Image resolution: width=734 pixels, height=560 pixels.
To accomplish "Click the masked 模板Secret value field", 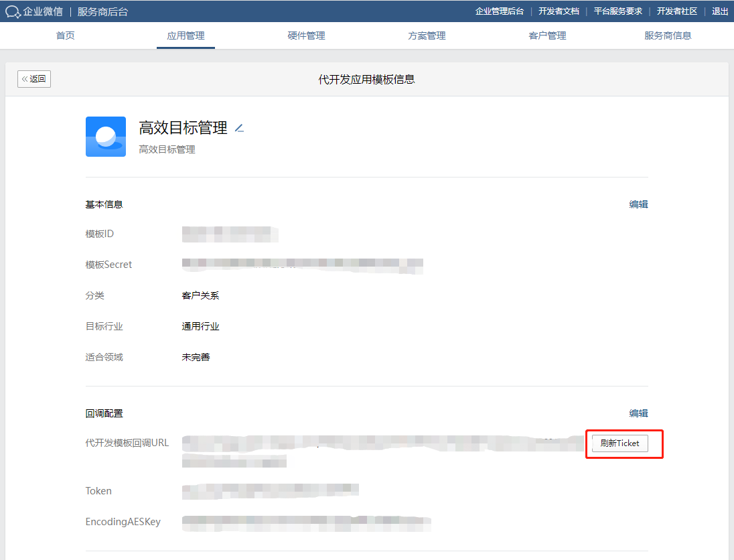I will click(x=303, y=266).
